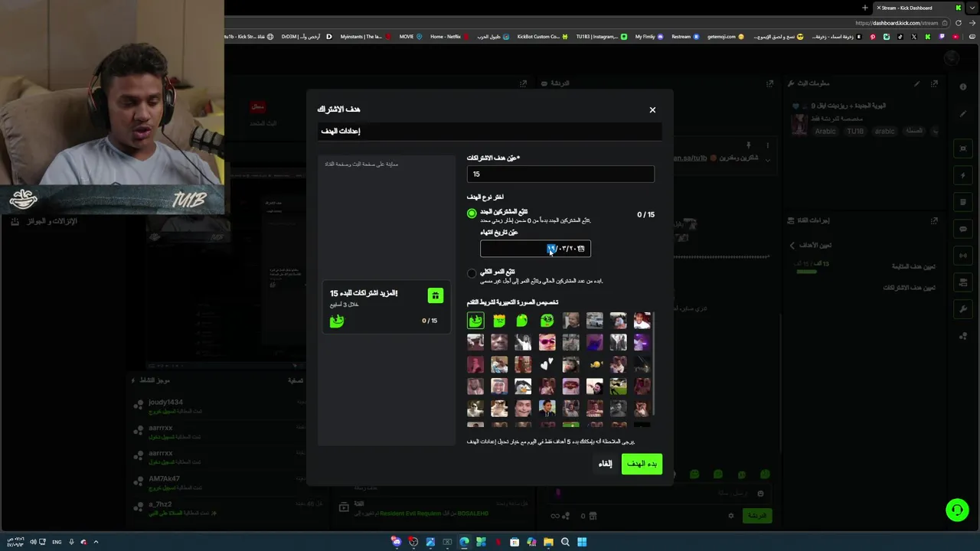Click the Cancel button in the goal dialog
The height and width of the screenshot is (551, 980).
(605, 464)
